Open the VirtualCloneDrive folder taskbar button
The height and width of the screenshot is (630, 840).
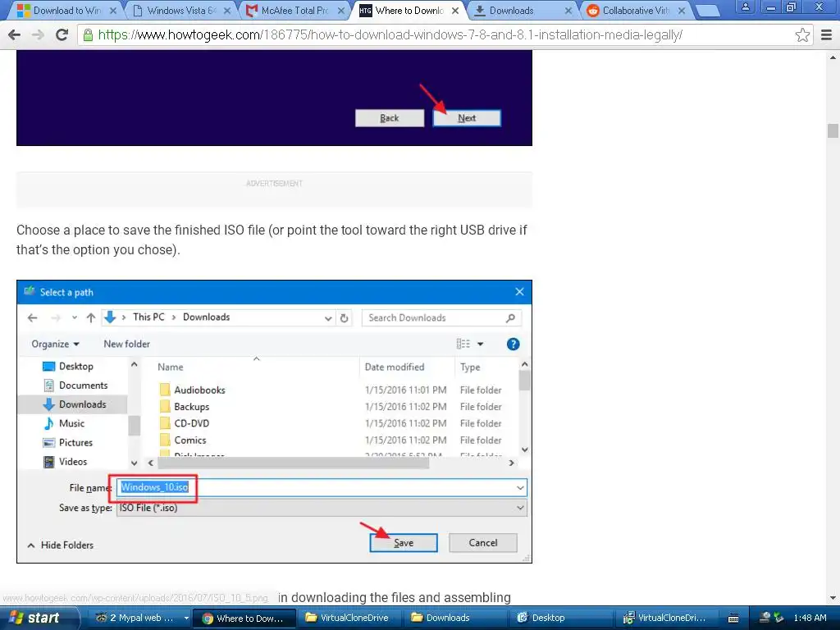click(x=349, y=619)
